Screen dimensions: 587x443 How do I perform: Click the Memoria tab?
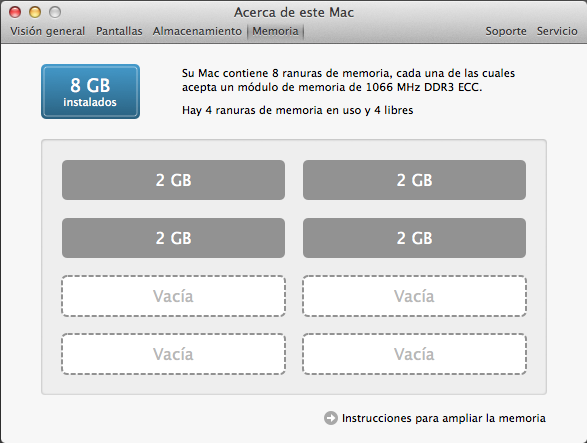coord(275,31)
